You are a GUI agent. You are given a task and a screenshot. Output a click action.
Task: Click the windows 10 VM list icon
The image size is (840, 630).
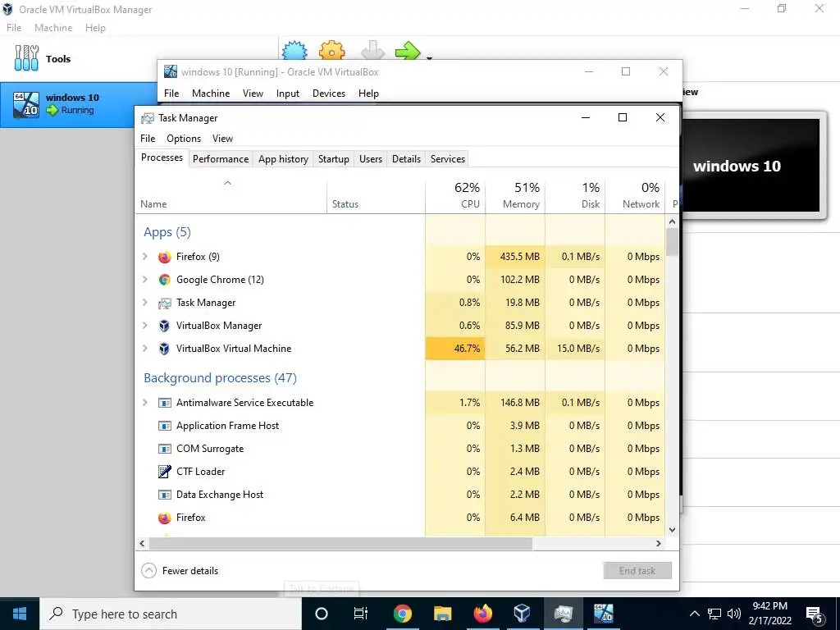coord(26,104)
